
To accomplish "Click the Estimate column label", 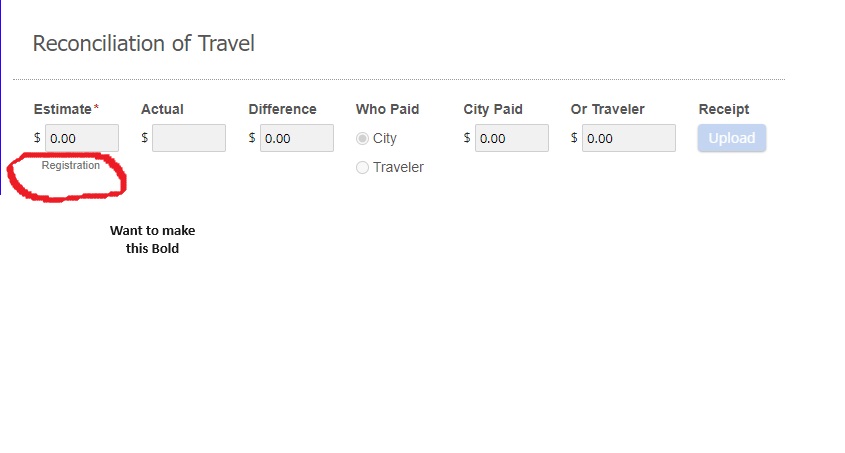I will 62,109.
